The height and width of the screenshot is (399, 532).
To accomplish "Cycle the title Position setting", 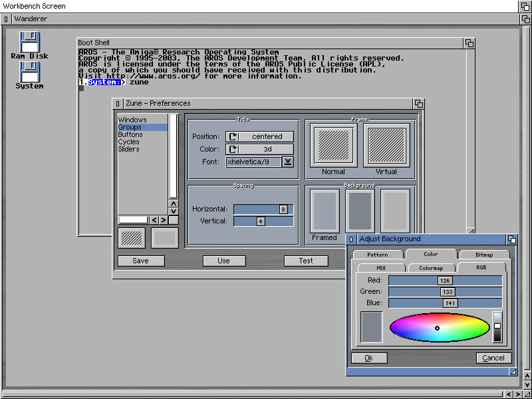I will [x=259, y=136].
